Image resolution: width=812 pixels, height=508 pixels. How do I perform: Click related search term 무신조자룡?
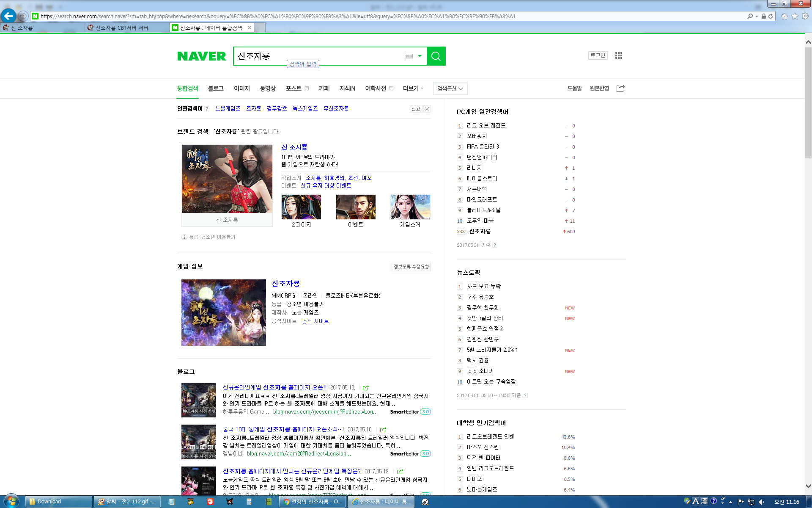pyautogui.click(x=336, y=108)
